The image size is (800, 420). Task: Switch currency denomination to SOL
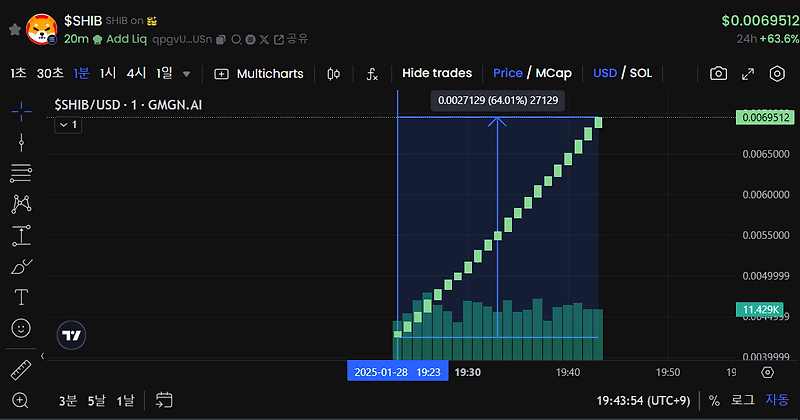coord(641,73)
